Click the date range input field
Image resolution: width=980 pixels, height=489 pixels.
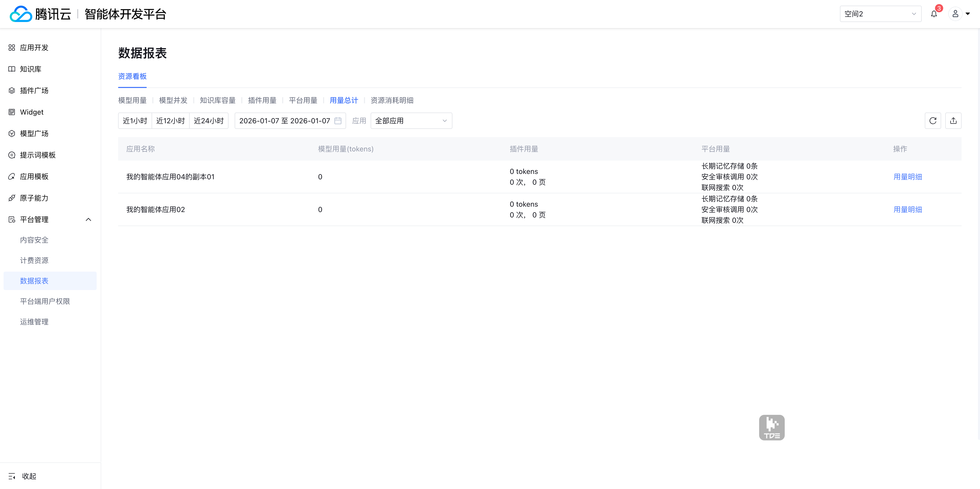coord(284,121)
